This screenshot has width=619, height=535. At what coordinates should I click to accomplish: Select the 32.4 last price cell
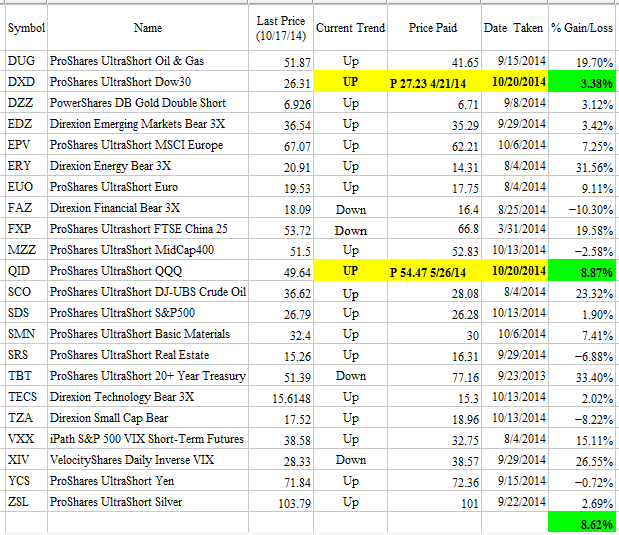point(281,334)
